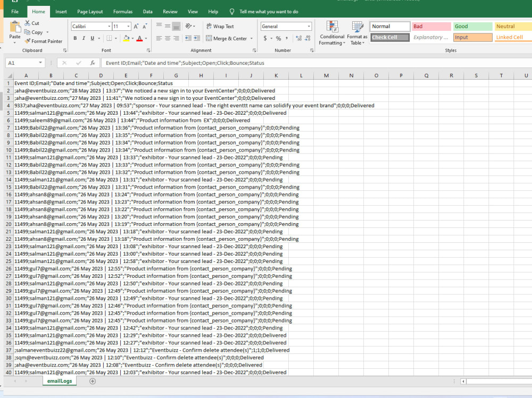Switch to the Data tab
Viewport: 532px width, 398px height.
pos(147,12)
